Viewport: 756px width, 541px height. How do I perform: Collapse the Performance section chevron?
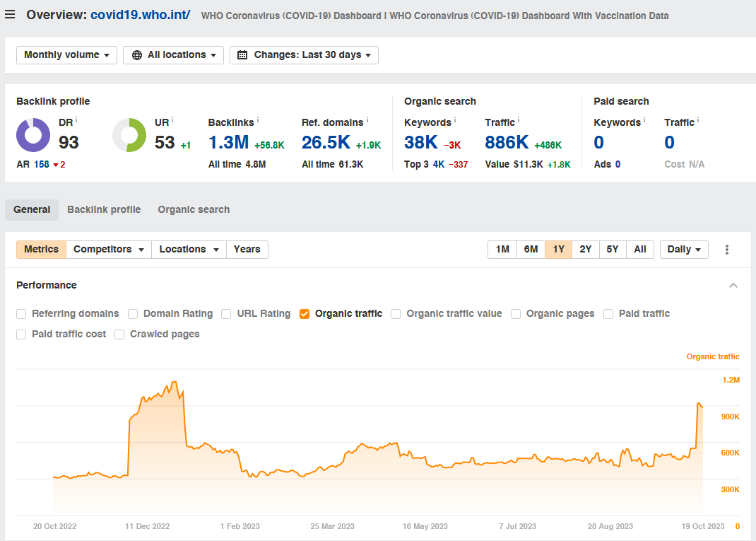tap(733, 286)
